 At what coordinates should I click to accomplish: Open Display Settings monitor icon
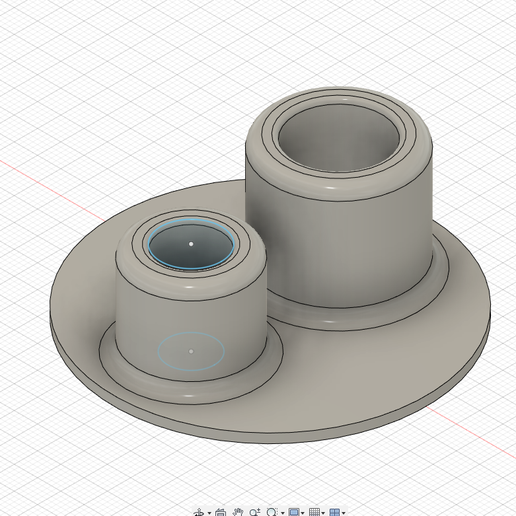point(294,513)
